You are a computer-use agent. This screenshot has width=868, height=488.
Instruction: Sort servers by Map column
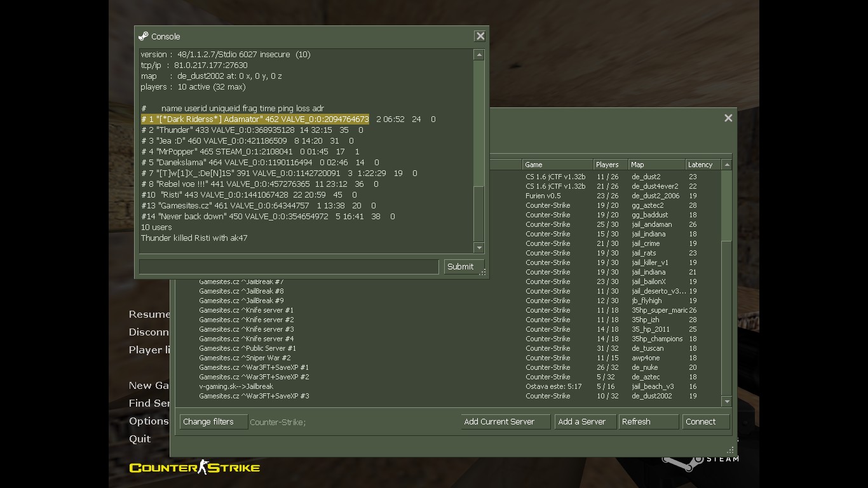point(656,165)
